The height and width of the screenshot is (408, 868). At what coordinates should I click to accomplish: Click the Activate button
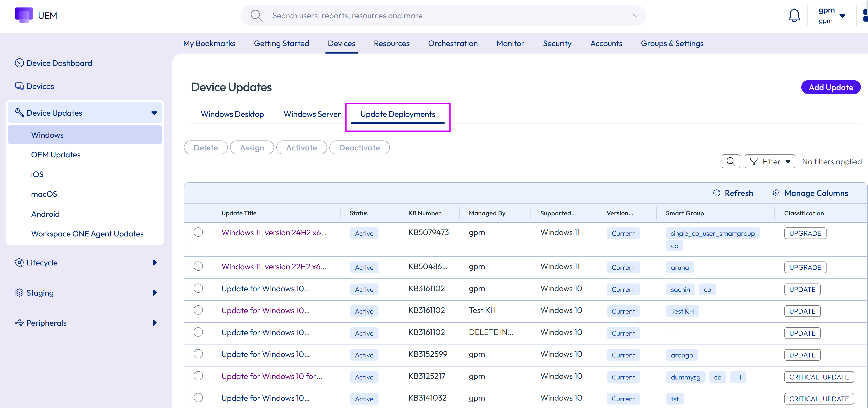tap(301, 148)
